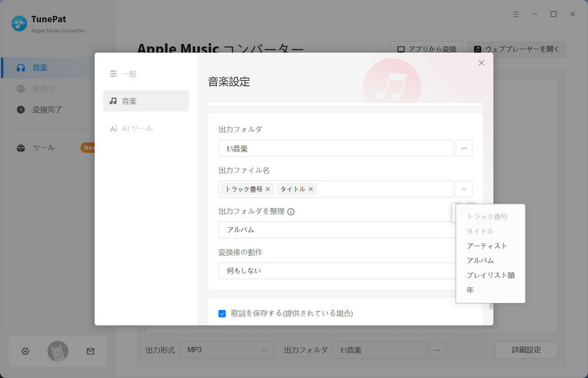
Task: Open the hamburger menu in title bar
Action: coord(516,14)
